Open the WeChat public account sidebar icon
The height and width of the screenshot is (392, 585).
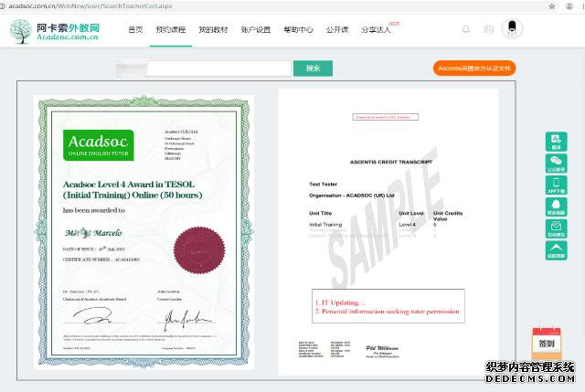[557, 164]
